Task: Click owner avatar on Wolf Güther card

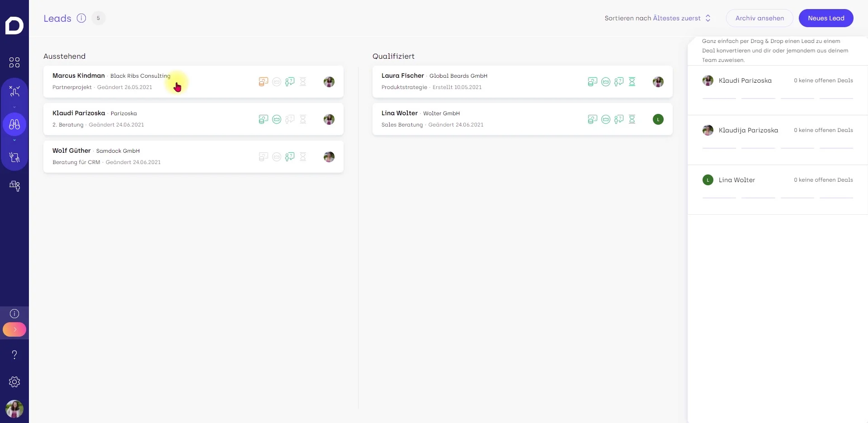Action: click(x=329, y=157)
